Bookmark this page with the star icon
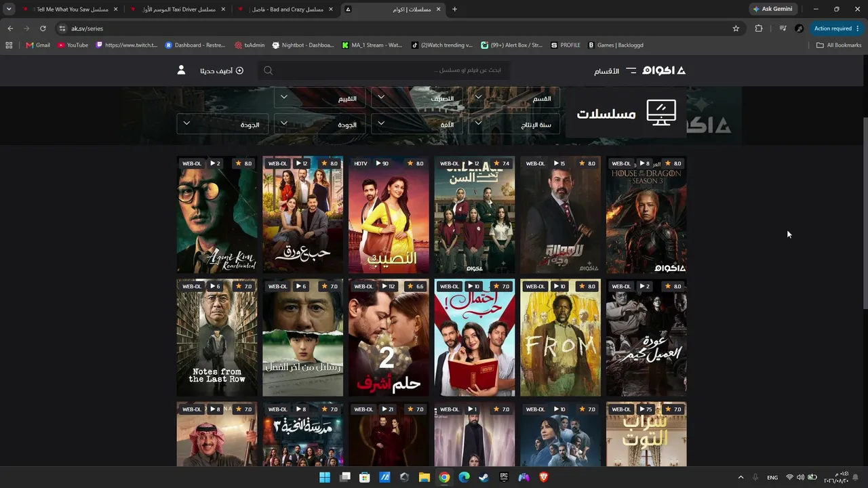The image size is (868, 488). [x=736, y=28]
